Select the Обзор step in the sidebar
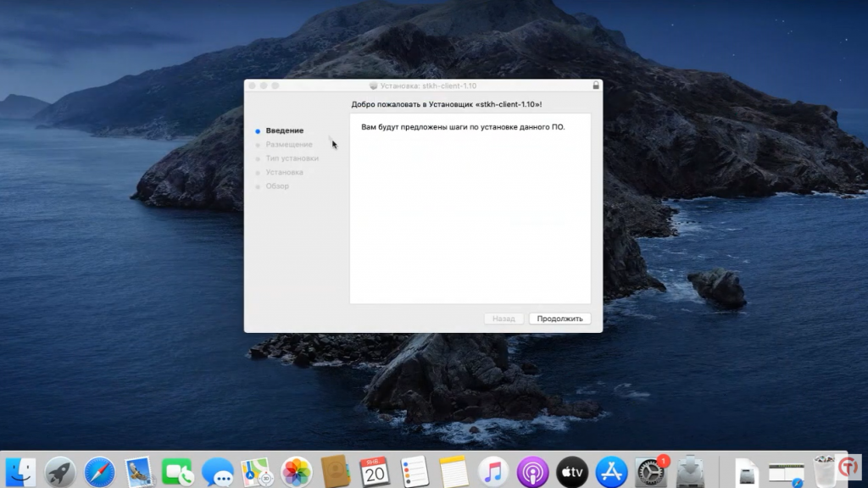The width and height of the screenshot is (868, 488). point(277,186)
